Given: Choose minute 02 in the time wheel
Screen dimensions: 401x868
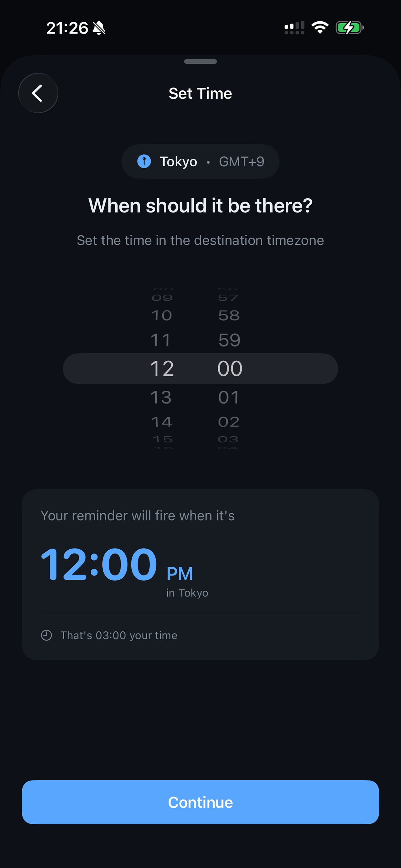Looking at the screenshot, I should tap(229, 422).
